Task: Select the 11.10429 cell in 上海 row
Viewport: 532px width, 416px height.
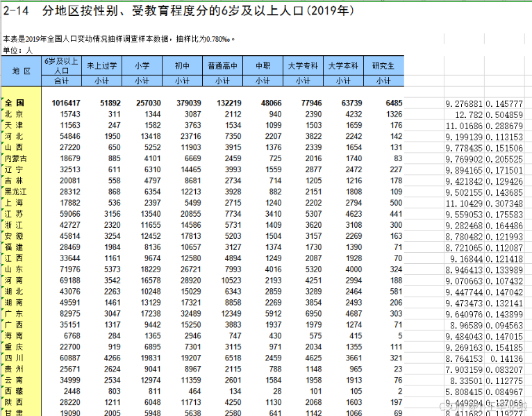Action: click(464, 203)
